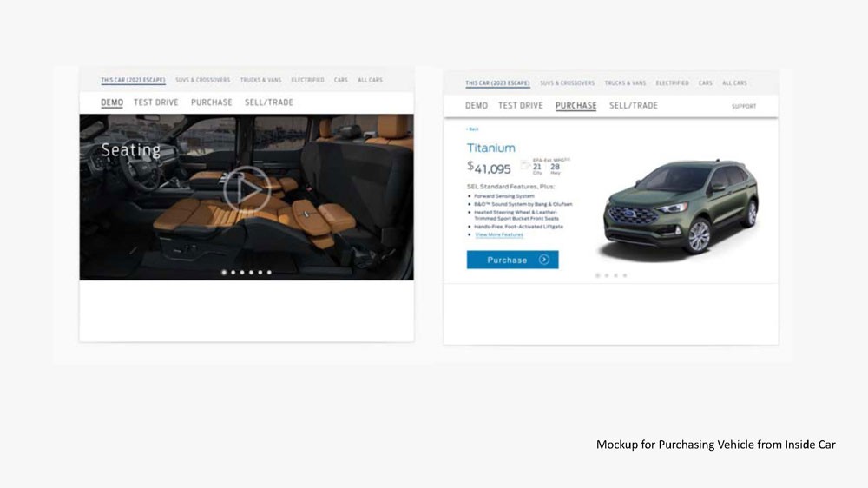
Task: Click the B&O Sound System feature line
Action: pos(523,204)
